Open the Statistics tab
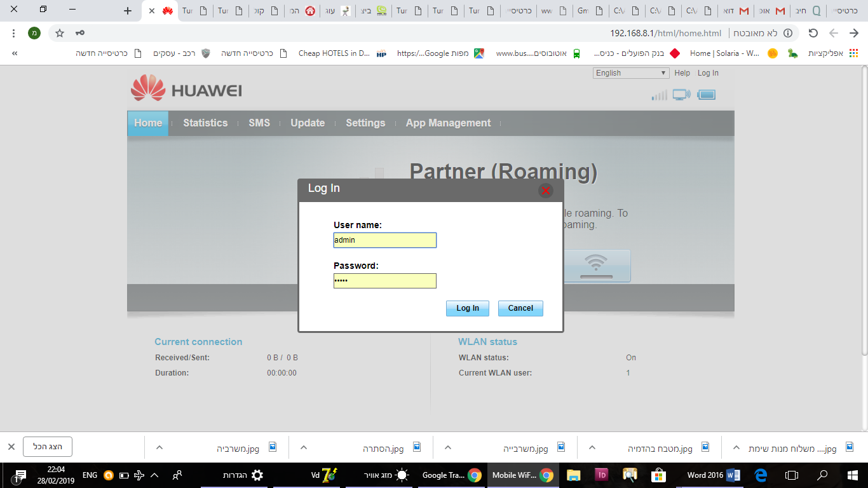This screenshot has width=868, height=488. (205, 123)
